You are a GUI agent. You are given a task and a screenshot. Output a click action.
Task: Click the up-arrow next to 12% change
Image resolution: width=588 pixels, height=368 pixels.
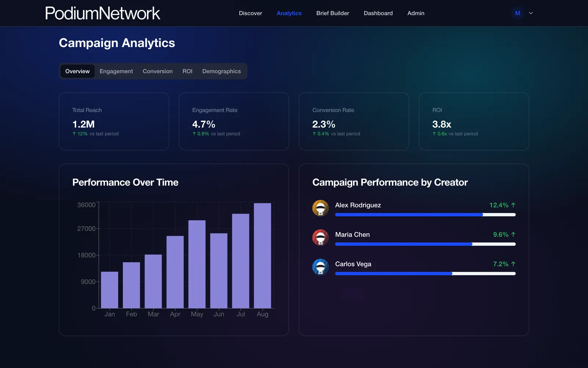[x=74, y=134]
